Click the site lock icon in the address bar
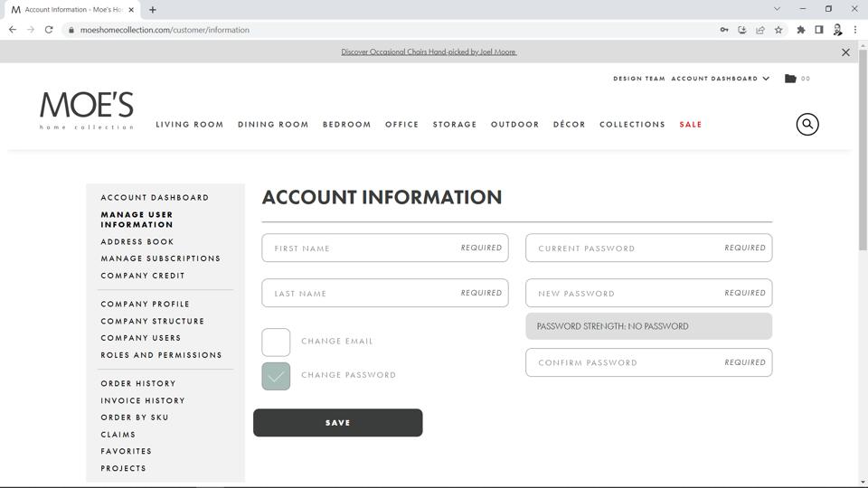Image resolution: width=868 pixels, height=488 pixels. pos(71,30)
